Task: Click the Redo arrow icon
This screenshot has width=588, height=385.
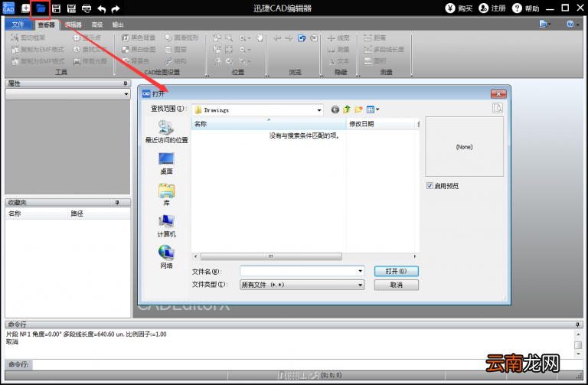Action: click(x=116, y=8)
